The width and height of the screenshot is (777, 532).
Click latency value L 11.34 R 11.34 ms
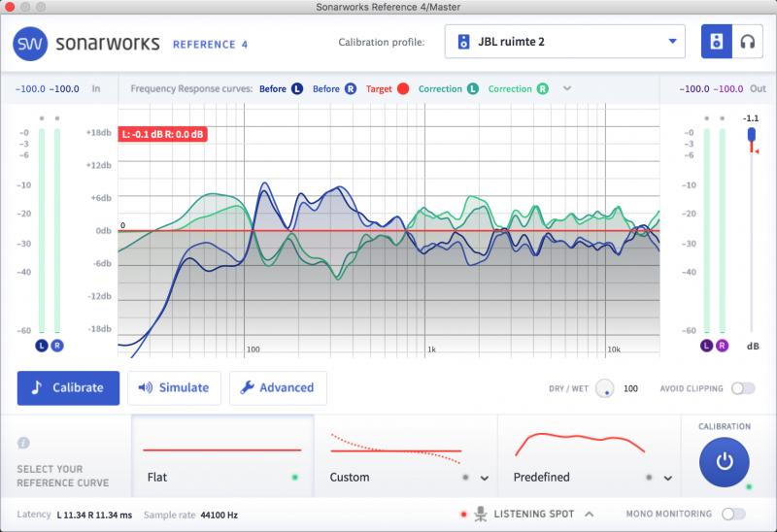[94, 515]
